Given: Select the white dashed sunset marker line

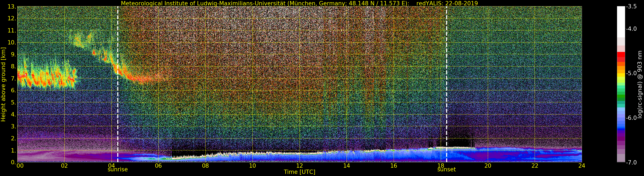Looking at the screenshot, I should pyautogui.click(x=447, y=84).
